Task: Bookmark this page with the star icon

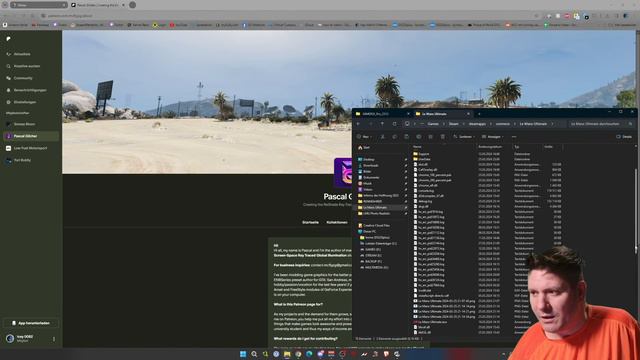Action: point(536,16)
